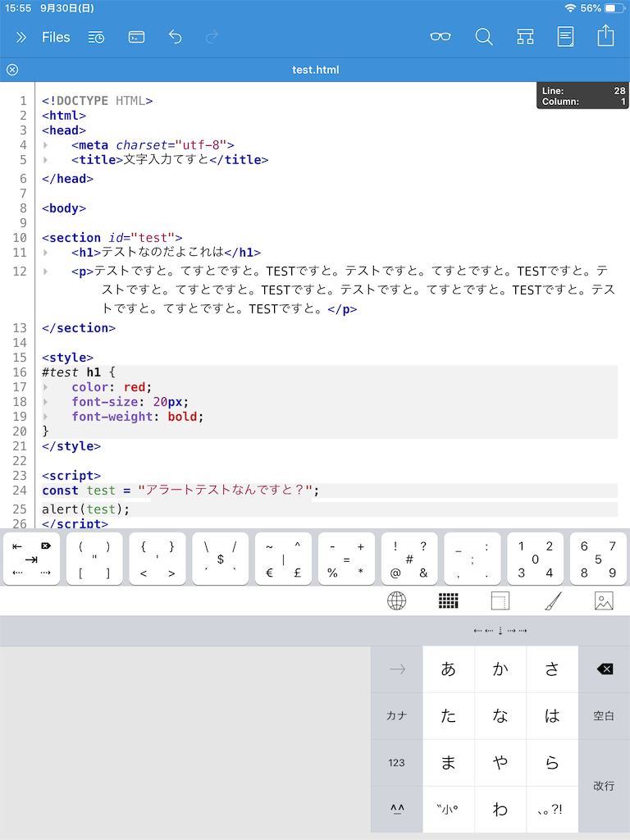
Task: Expand the sidebar with the double chevron
Action: click(21, 37)
